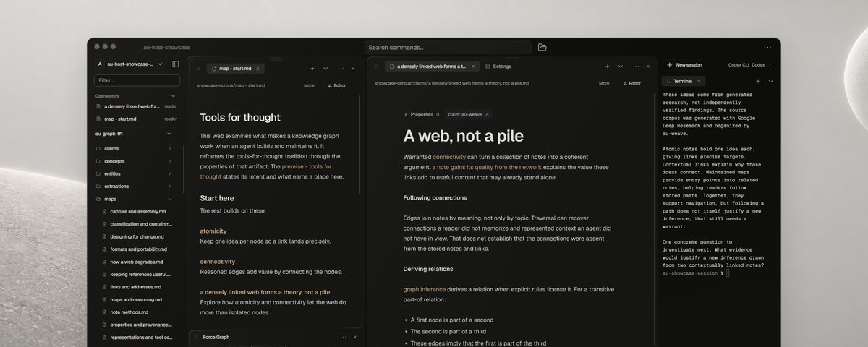Add a new tab in the map - start.md pane
Image resolution: width=868 pixels, height=347 pixels.
(312, 68)
